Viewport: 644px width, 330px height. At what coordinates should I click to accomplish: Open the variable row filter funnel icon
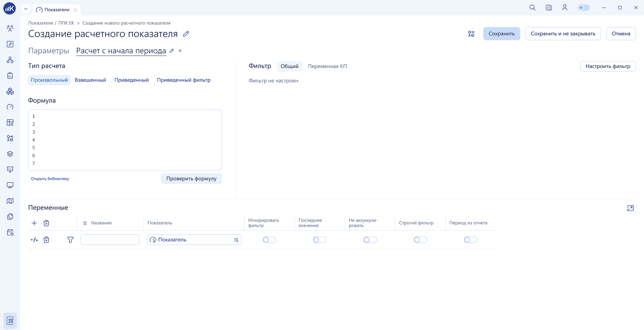point(70,240)
